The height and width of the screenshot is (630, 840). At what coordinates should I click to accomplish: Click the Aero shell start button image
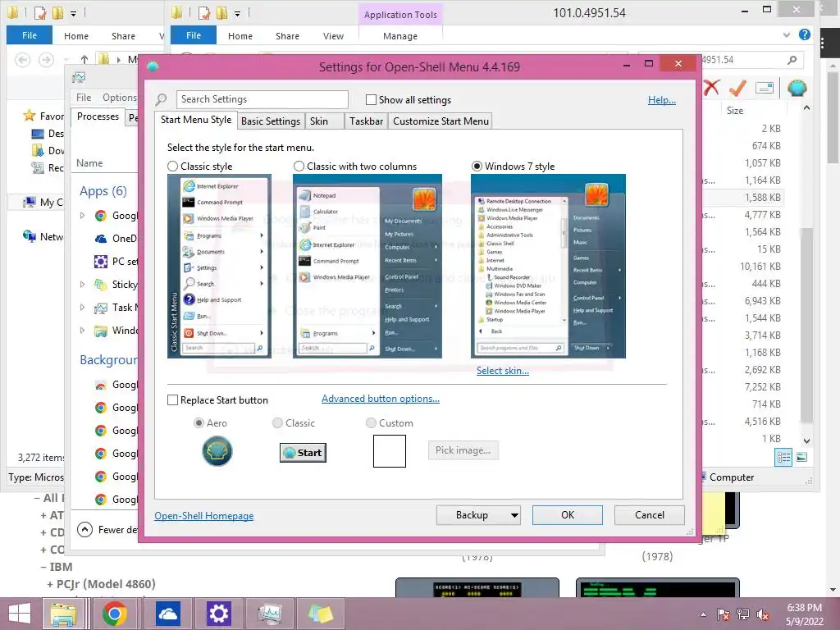217,451
